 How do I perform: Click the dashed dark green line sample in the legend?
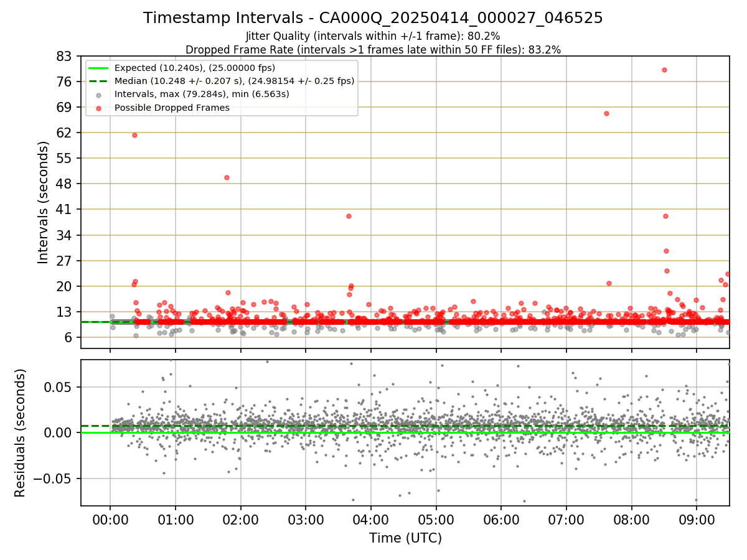[x=99, y=81]
